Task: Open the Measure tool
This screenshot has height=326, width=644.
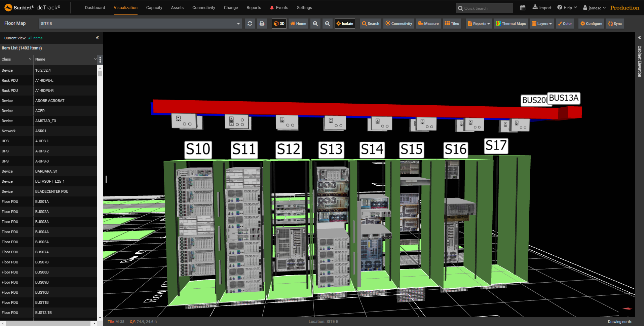Action: pos(428,24)
